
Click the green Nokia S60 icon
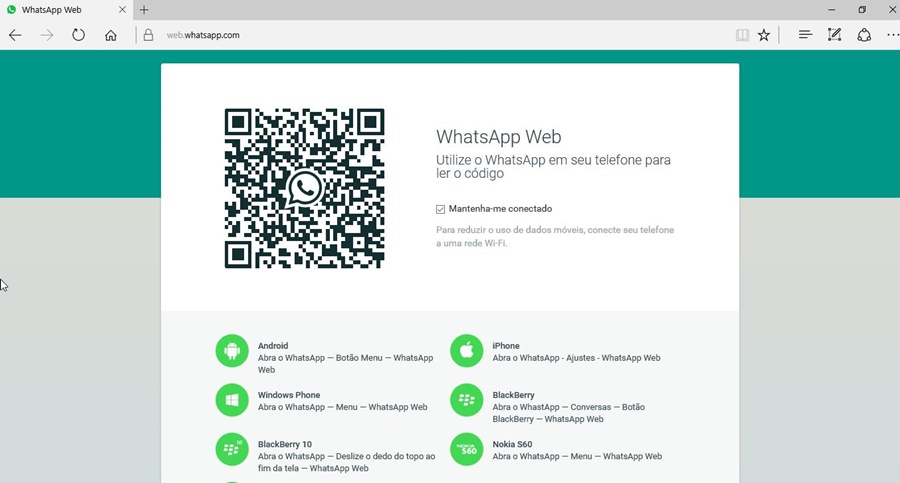(x=467, y=450)
